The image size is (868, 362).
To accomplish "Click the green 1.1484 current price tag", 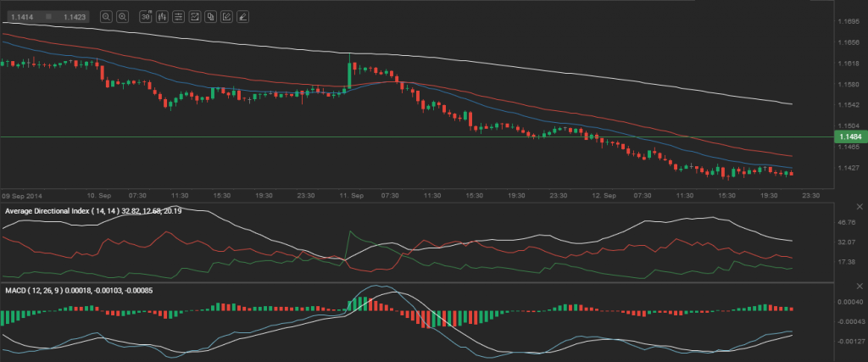I will point(849,136).
